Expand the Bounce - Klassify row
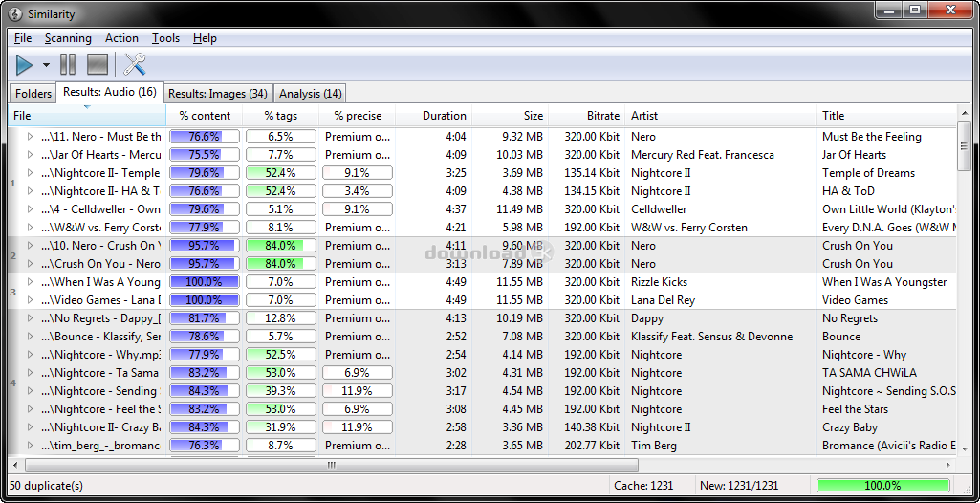The image size is (980, 503). (x=30, y=337)
